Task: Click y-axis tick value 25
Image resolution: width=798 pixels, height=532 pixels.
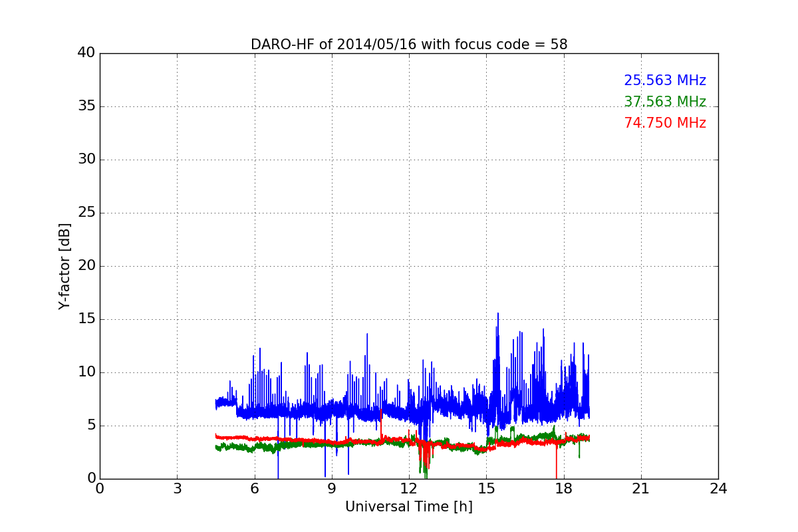Action: (86, 213)
